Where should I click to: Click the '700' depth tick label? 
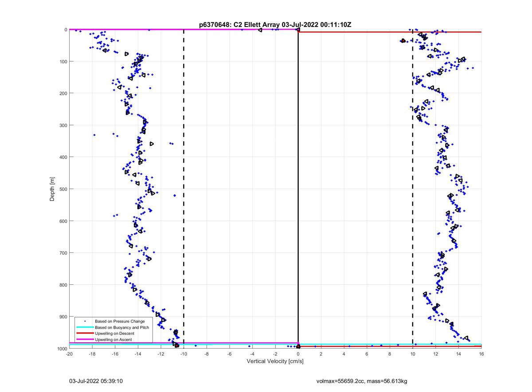(x=63, y=253)
